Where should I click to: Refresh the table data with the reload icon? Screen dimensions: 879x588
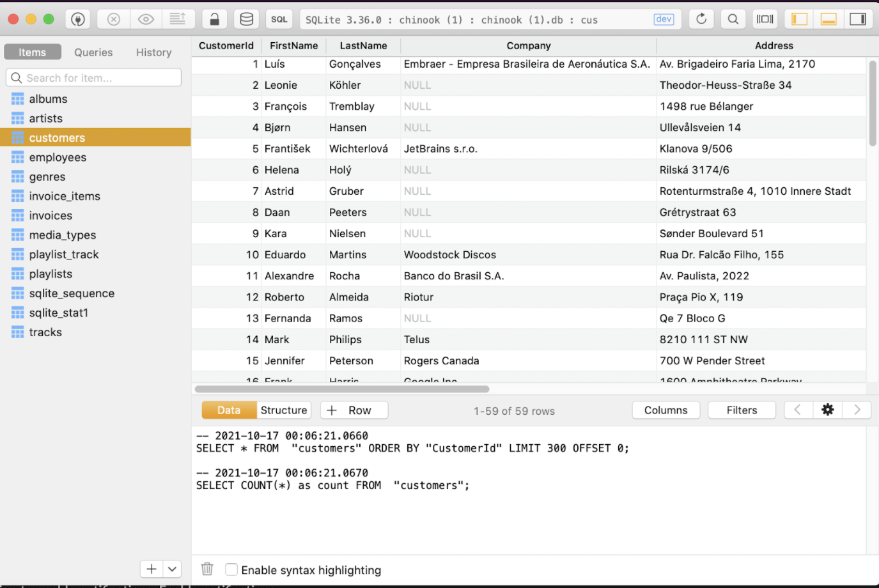701,19
